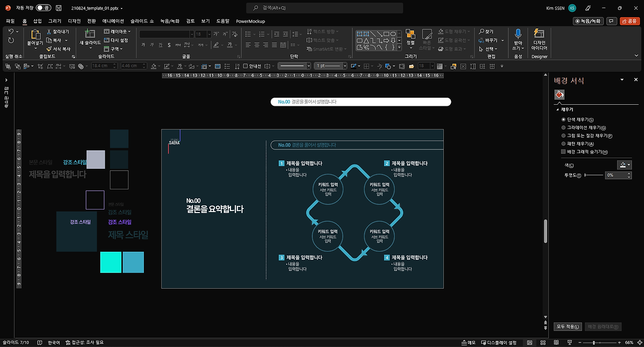
Task: Open the Slide Show (슬라이드 쇼) tab
Action: tap(142, 21)
